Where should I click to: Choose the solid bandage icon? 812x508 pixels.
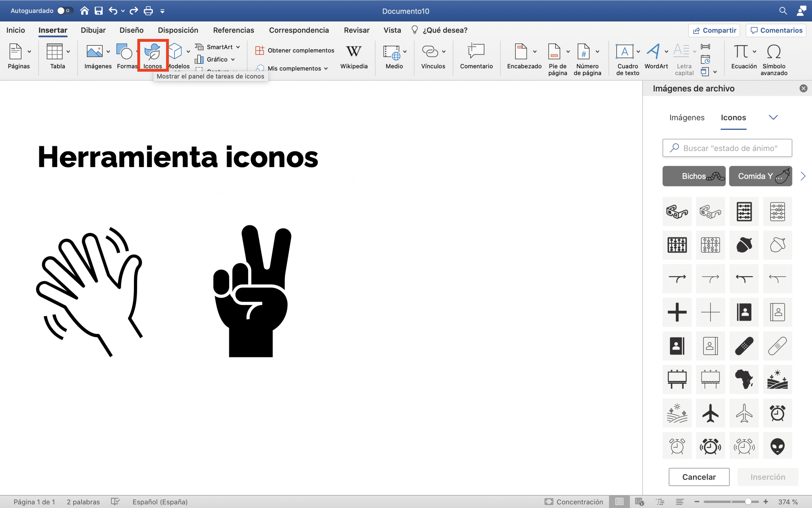744,345
